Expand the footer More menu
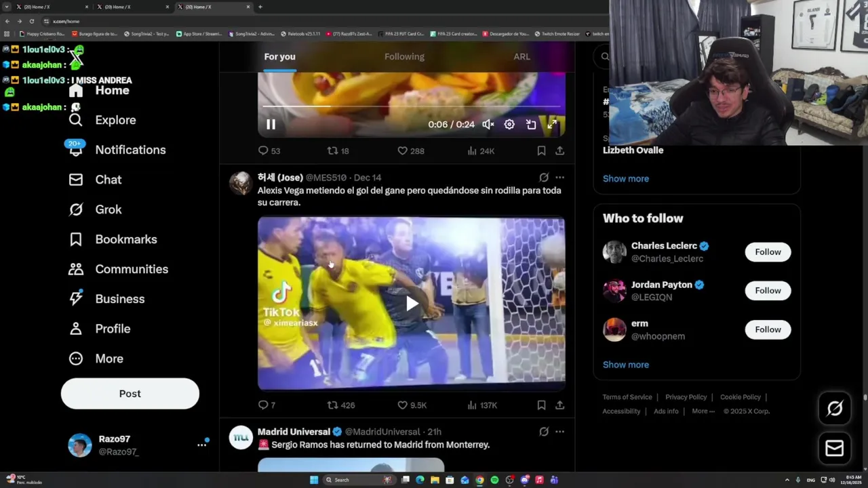The height and width of the screenshot is (488, 868). click(x=703, y=411)
